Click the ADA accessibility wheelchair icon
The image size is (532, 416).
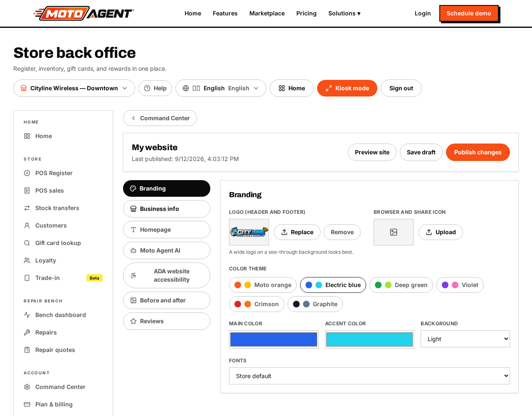pos(133,275)
